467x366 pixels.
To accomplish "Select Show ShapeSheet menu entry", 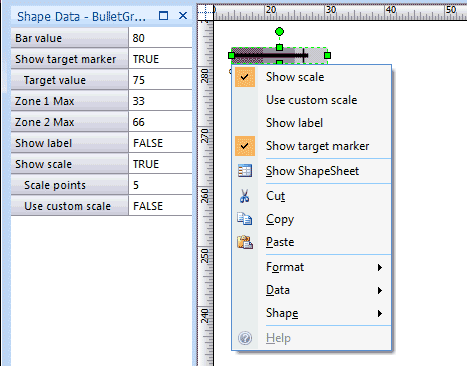I will pyautogui.click(x=312, y=171).
